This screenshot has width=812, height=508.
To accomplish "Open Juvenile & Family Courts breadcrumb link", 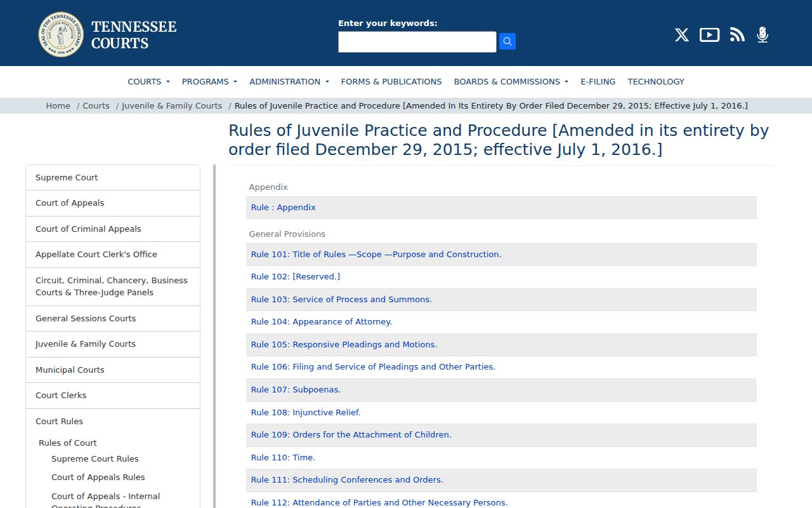I will coord(172,105).
